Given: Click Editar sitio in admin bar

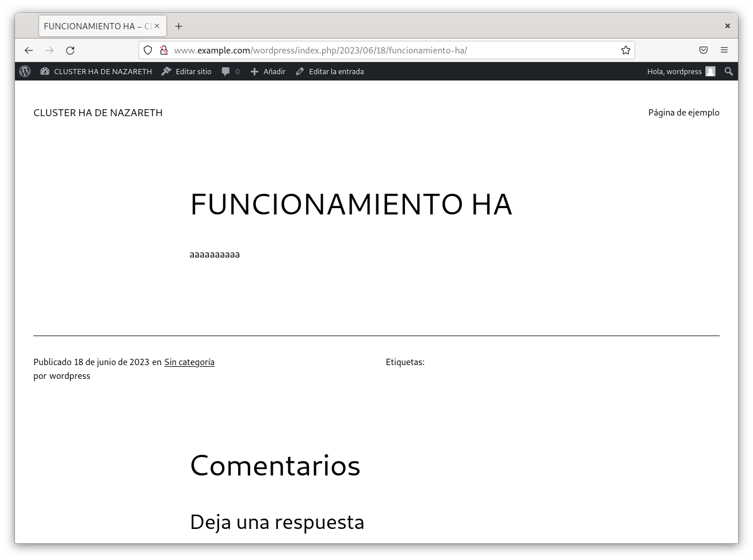Looking at the screenshot, I should tap(186, 71).
